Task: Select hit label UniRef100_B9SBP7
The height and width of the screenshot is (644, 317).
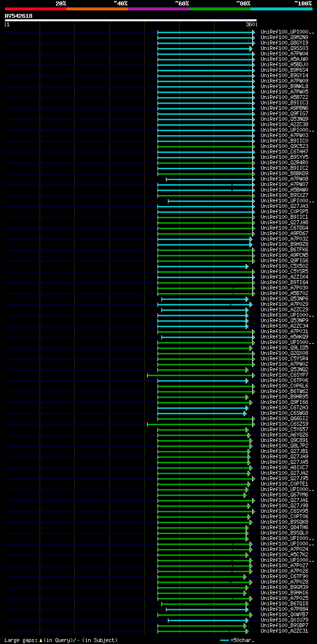Action: (x=284, y=625)
